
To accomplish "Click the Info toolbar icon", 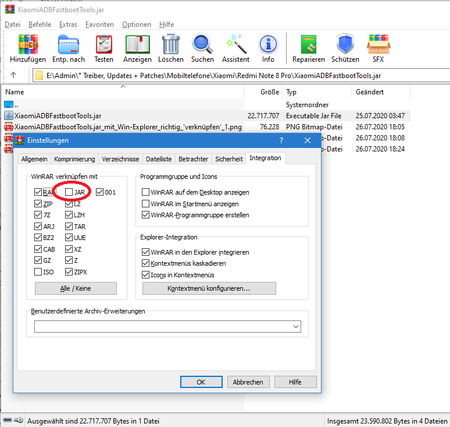I will tap(268, 48).
